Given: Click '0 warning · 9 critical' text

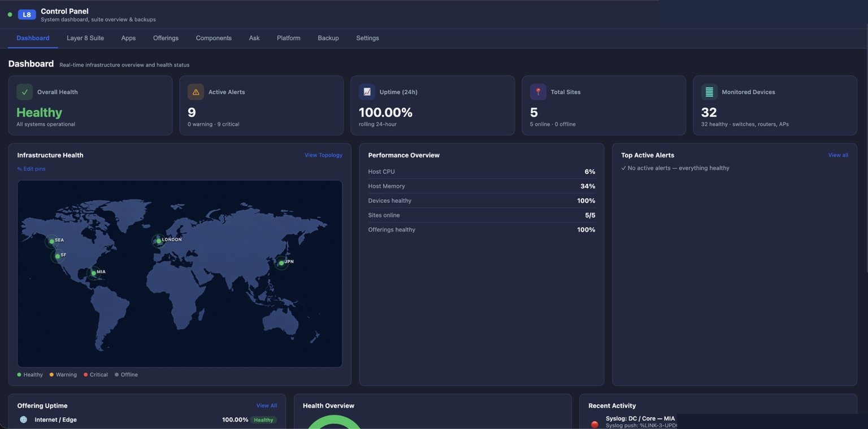Looking at the screenshot, I should pos(213,124).
